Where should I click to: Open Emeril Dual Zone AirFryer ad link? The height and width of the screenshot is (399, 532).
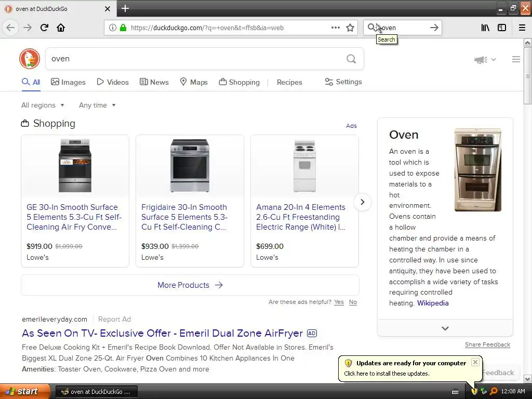162,333
